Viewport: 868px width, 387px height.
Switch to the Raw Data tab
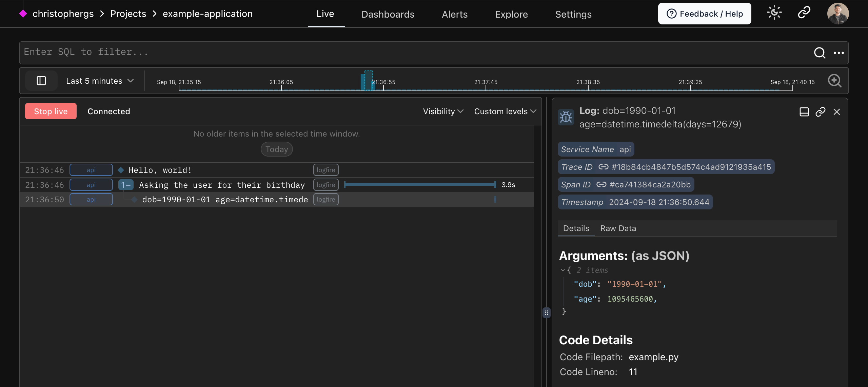(618, 228)
